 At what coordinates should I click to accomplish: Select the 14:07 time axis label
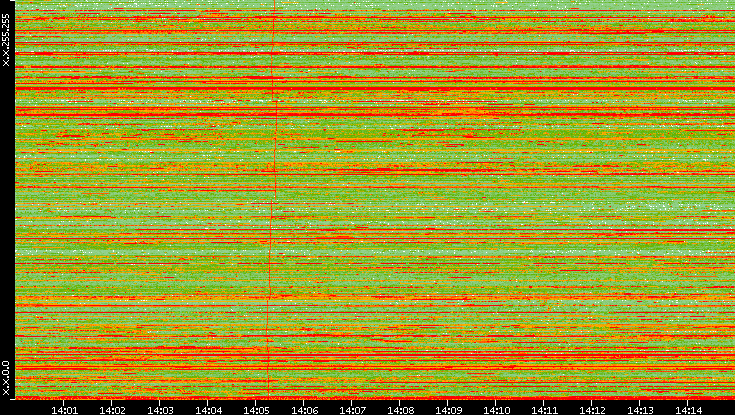coord(352,410)
